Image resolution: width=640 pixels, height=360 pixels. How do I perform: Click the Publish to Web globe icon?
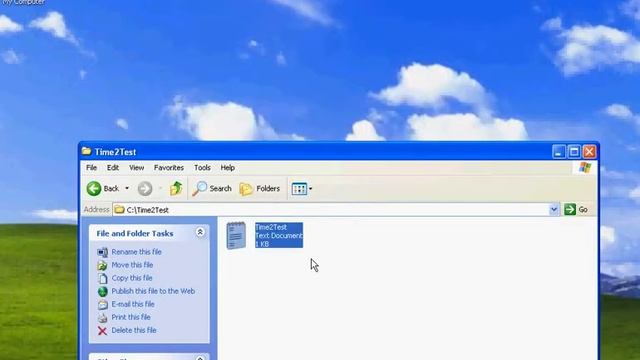click(102, 291)
